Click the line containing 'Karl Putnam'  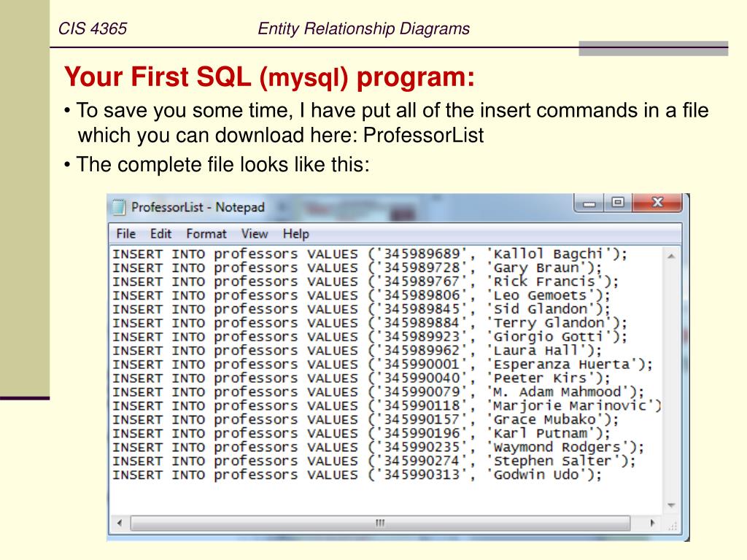tap(361, 433)
